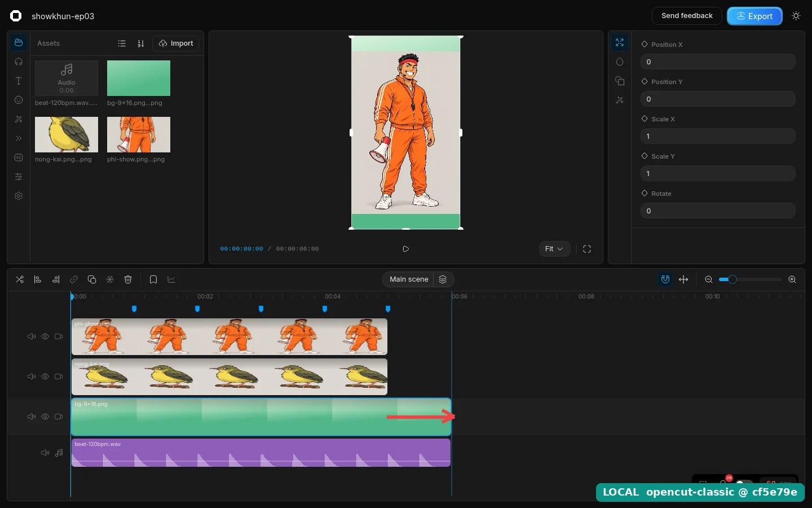Click the freeze frame snowflake icon
Image resolution: width=812 pixels, height=508 pixels.
tap(110, 279)
